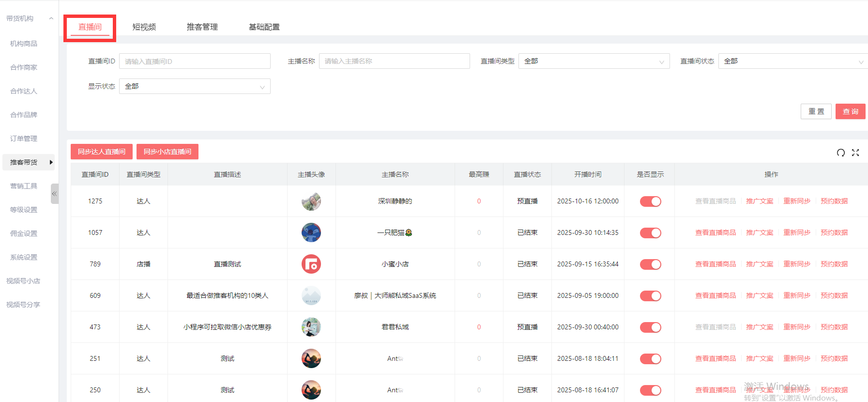868x402 pixels.
Task: Open the 显示状态 dropdown
Action: (195, 86)
